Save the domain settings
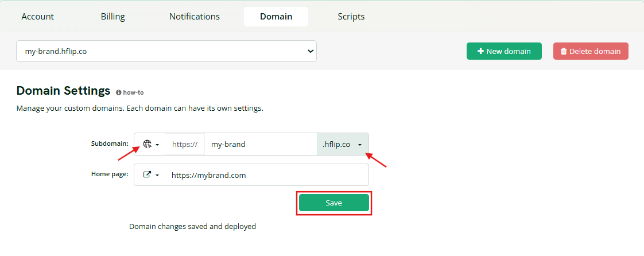Viewport: 644px width, 256px height. click(x=334, y=203)
